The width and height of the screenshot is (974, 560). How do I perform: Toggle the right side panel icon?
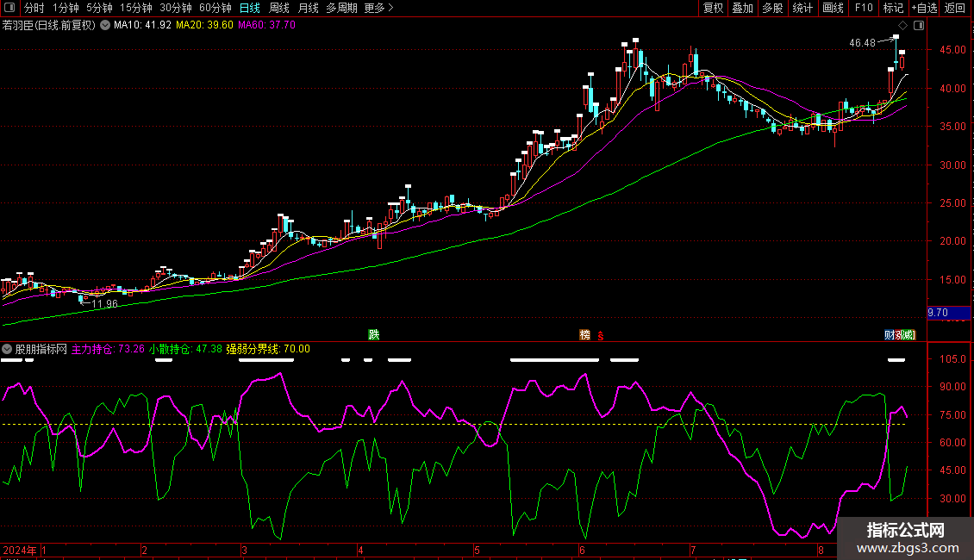[x=919, y=25]
